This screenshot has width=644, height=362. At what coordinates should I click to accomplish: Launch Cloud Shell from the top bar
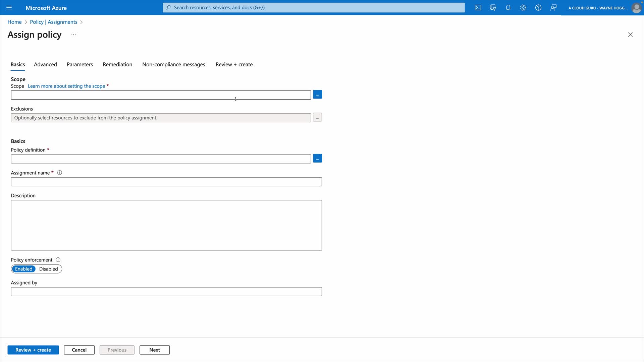point(478,8)
